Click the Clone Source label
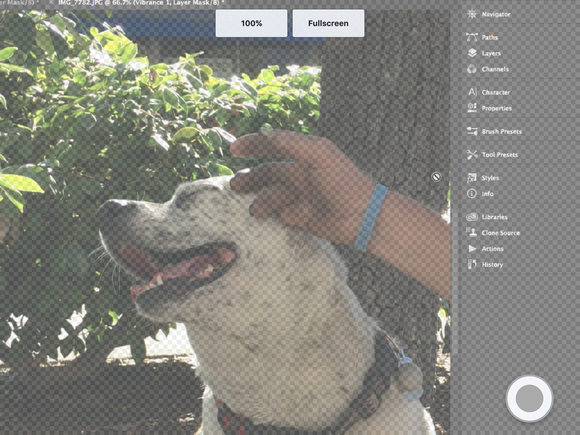Image resolution: width=580 pixels, height=435 pixels. (x=501, y=233)
